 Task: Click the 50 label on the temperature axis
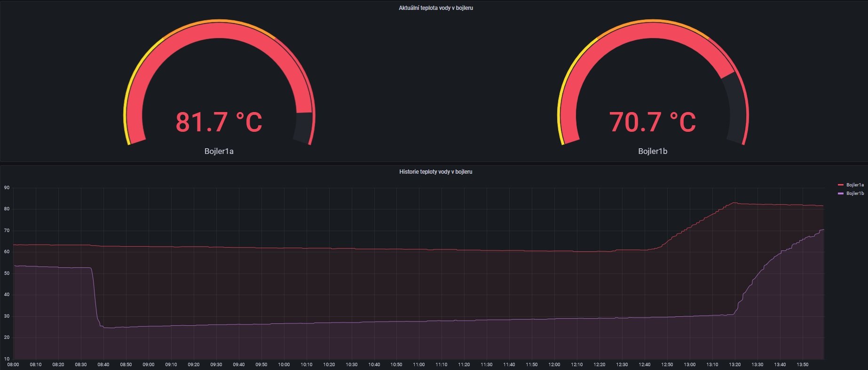(7, 273)
